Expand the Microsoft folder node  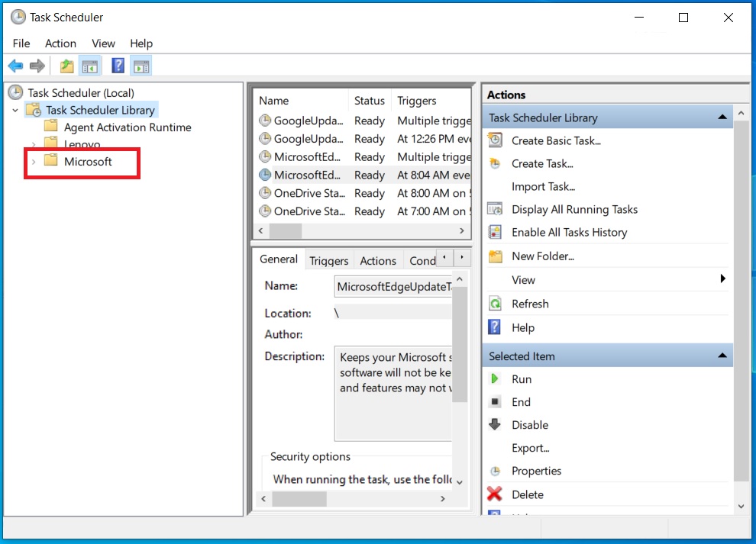[34, 162]
